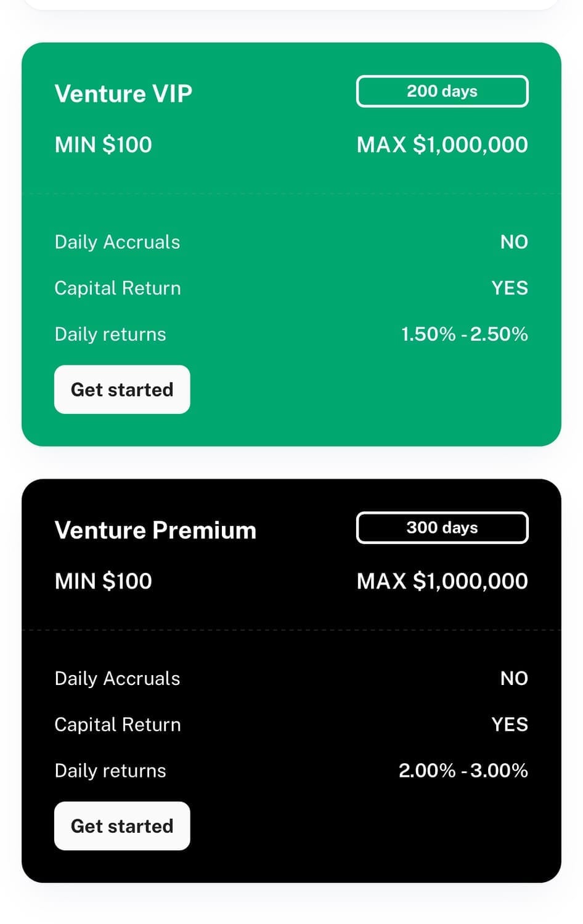This screenshot has width=583, height=924.
Task: Click Daily Accruals label in Venture VIP
Action: [117, 242]
